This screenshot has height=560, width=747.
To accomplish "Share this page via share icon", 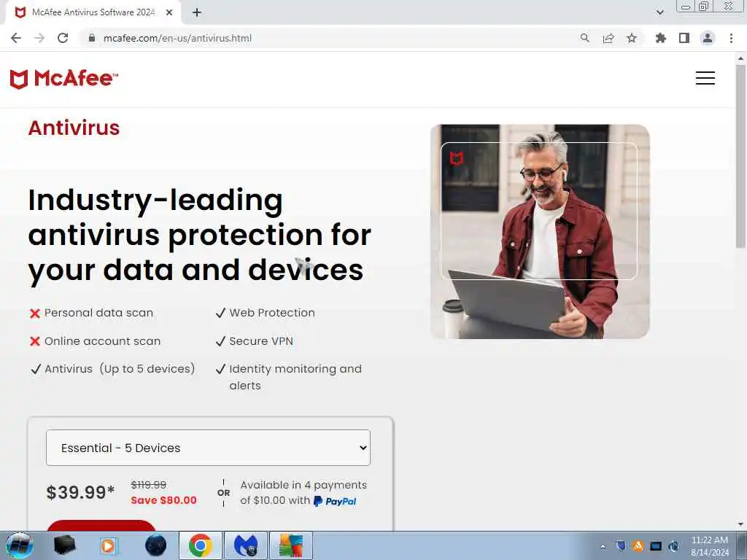I will coord(608,38).
